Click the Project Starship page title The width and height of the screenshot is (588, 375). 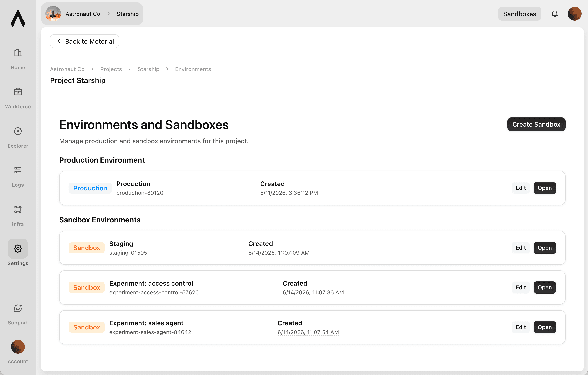[x=78, y=80]
